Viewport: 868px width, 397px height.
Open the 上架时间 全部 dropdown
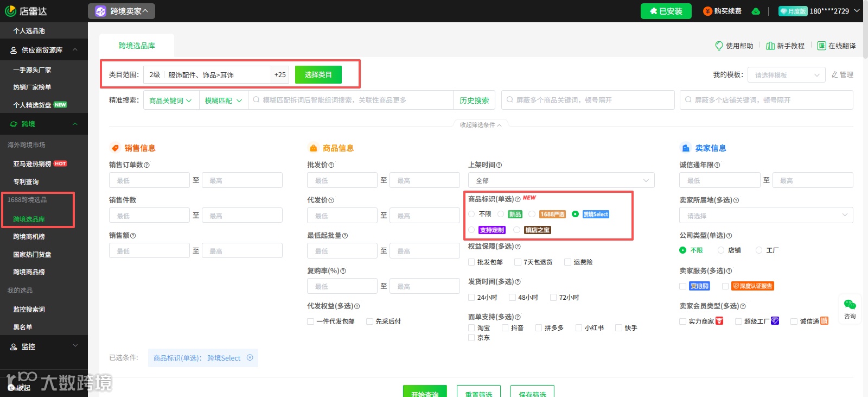tap(561, 180)
